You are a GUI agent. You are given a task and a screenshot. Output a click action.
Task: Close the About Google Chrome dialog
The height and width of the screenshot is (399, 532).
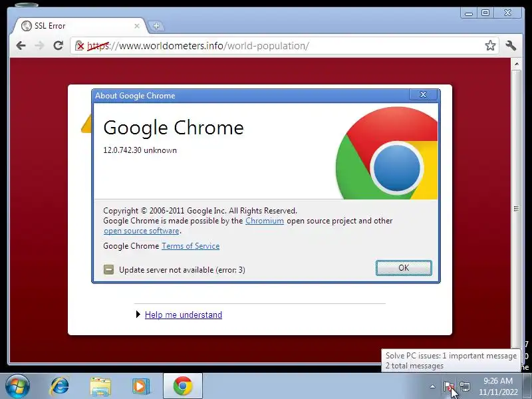tap(423, 94)
